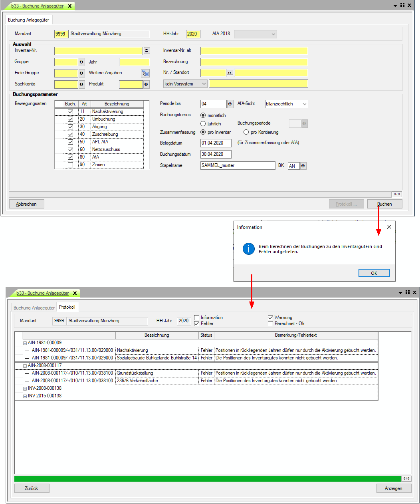
Task: Click BK lookup icon beside AN field
Action: 303,166
